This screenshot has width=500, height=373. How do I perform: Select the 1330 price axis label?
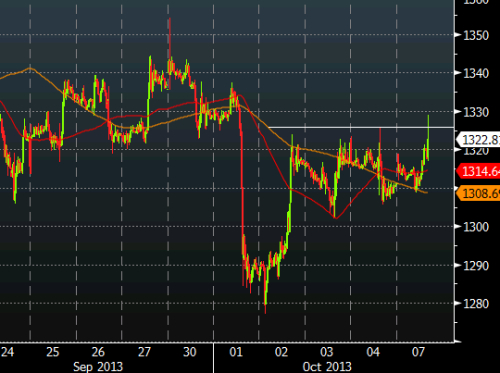pyautogui.click(x=476, y=112)
